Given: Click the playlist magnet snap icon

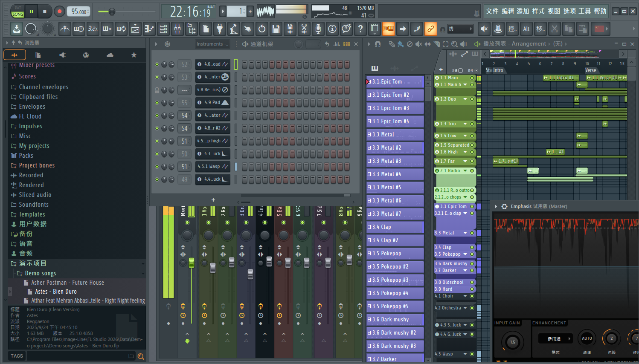Looking at the screenshot, I should click(378, 44).
